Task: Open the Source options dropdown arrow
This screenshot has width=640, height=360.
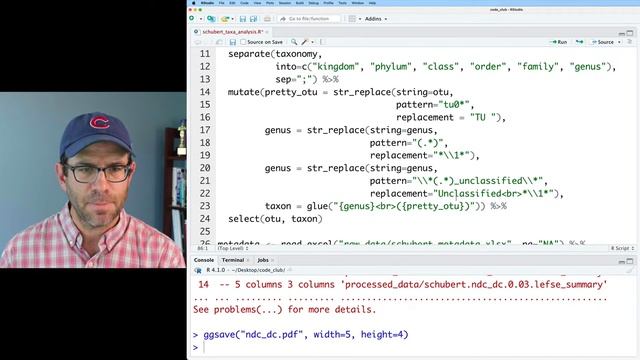Action: click(619, 42)
